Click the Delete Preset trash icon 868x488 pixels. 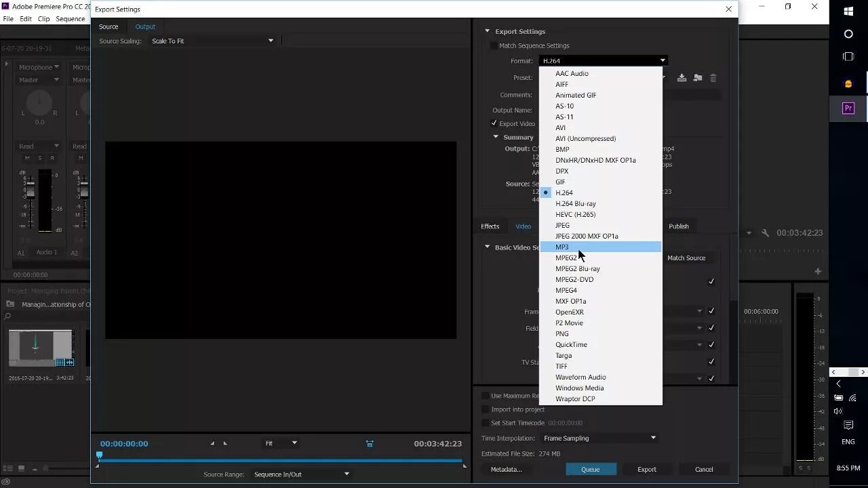point(713,78)
